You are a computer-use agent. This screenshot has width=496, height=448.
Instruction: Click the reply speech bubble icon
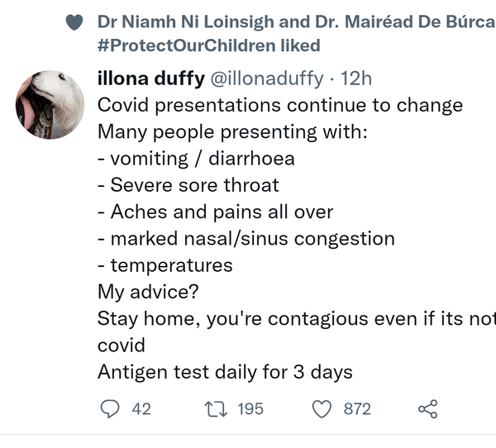pos(110,408)
